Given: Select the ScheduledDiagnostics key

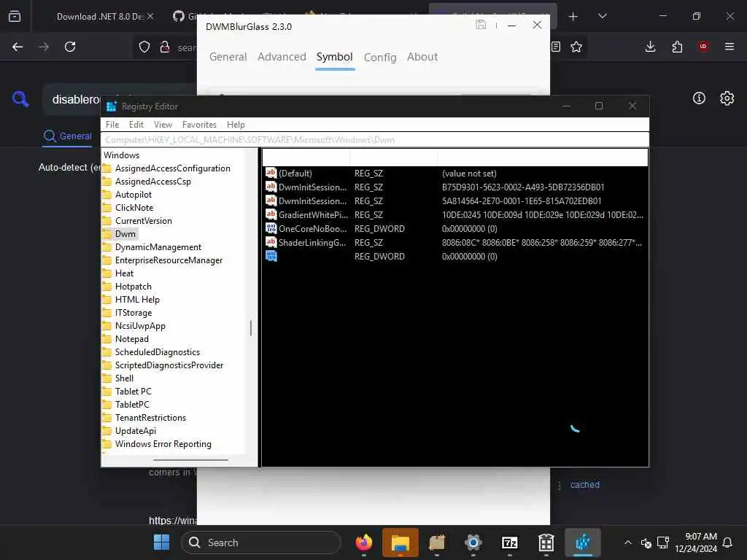Looking at the screenshot, I should coord(158,352).
